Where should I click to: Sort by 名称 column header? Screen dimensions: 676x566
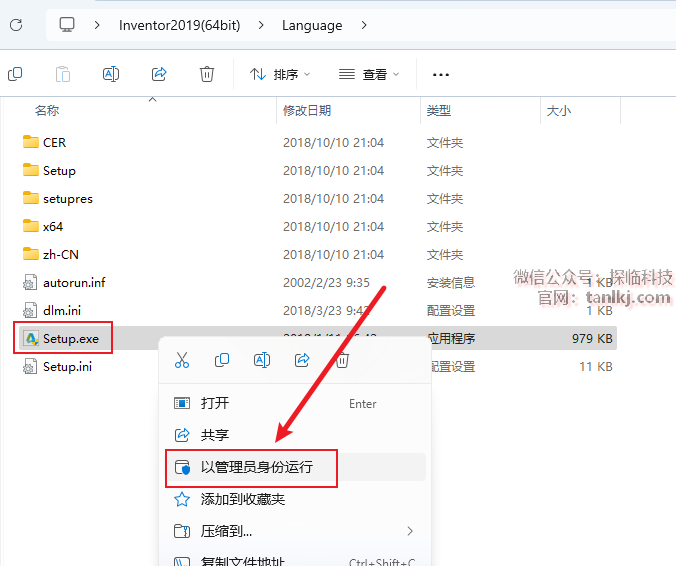pyautogui.click(x=47, y=111)
